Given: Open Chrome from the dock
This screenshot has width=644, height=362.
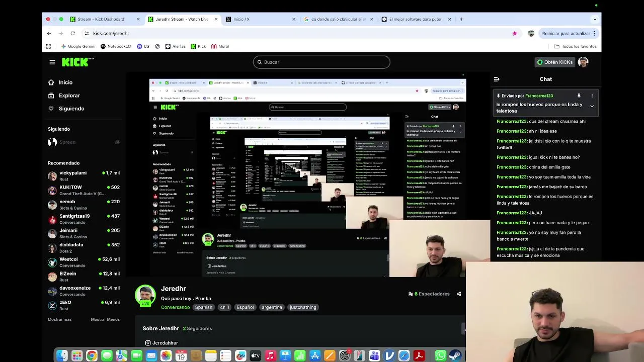Looking at the screenshot, I should point(92,356).
